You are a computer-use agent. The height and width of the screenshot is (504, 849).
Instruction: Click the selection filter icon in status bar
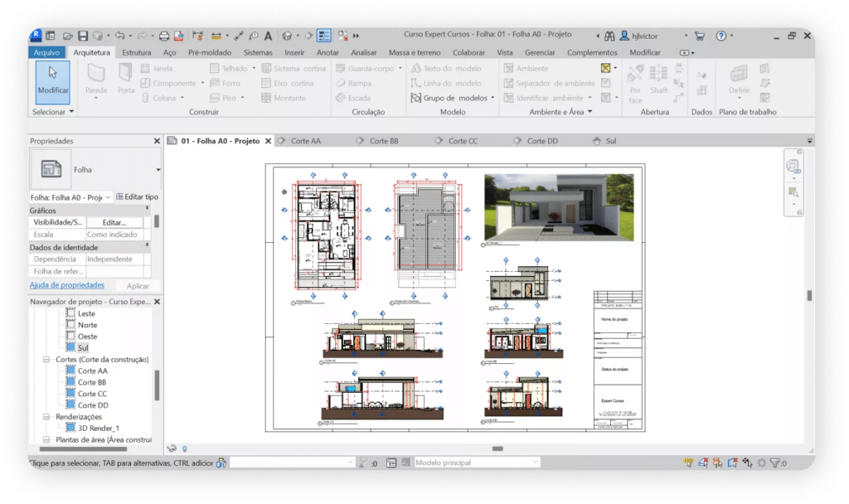(x=774, y=463)
